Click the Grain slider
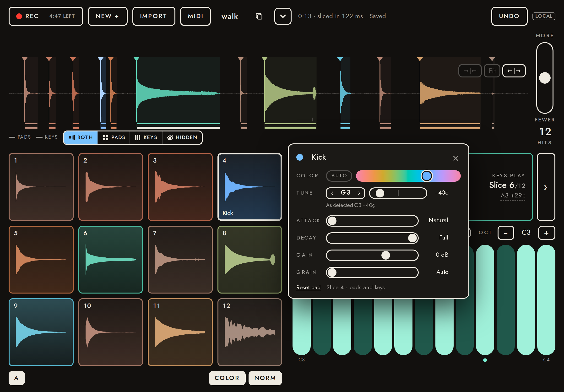This screenshot has width=564, height=392. [x=372, y=272]
